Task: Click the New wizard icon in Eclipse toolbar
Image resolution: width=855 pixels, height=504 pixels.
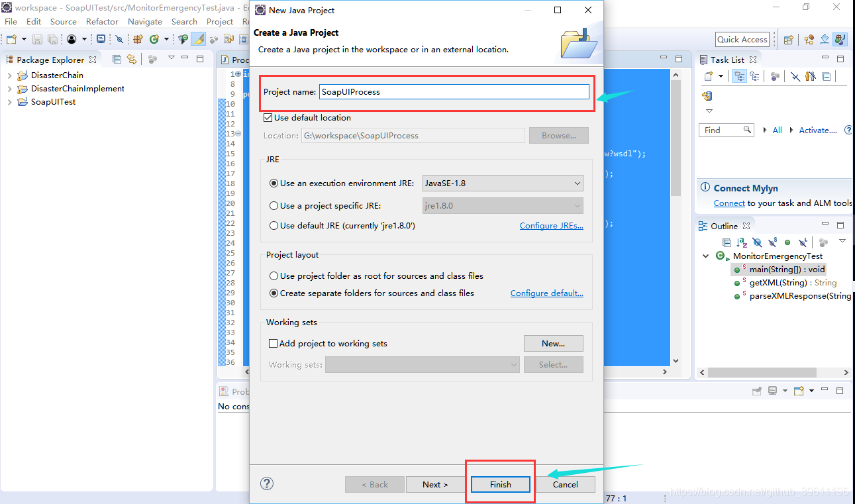Action: [11, 39]
